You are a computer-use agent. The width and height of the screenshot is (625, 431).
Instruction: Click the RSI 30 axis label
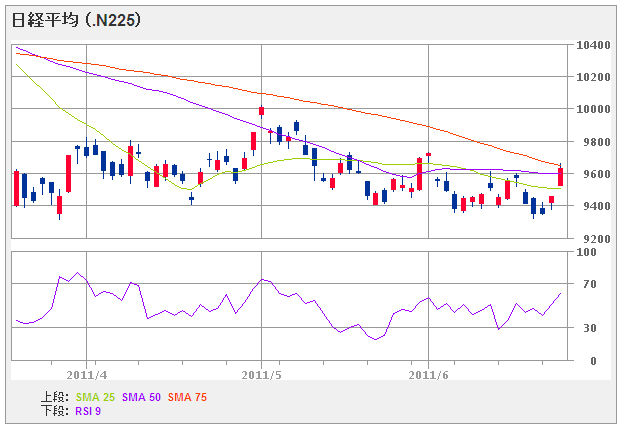point(590,328)
